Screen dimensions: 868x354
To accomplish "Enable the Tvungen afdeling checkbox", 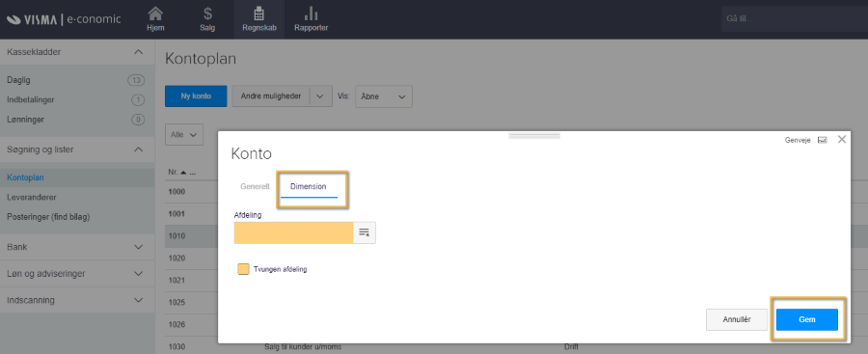I will [x=243, y=269].
